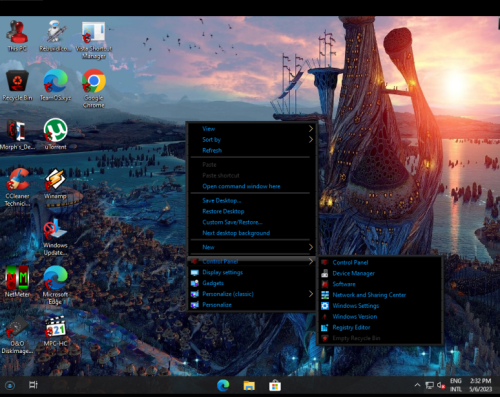Launch MPC-HC desktop shortcut

(x=55, y=331)
